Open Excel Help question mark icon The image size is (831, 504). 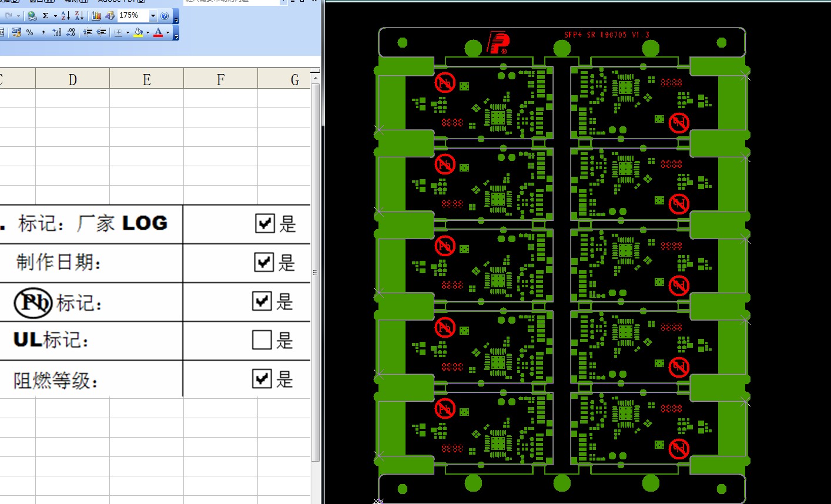tap(165, 16)
